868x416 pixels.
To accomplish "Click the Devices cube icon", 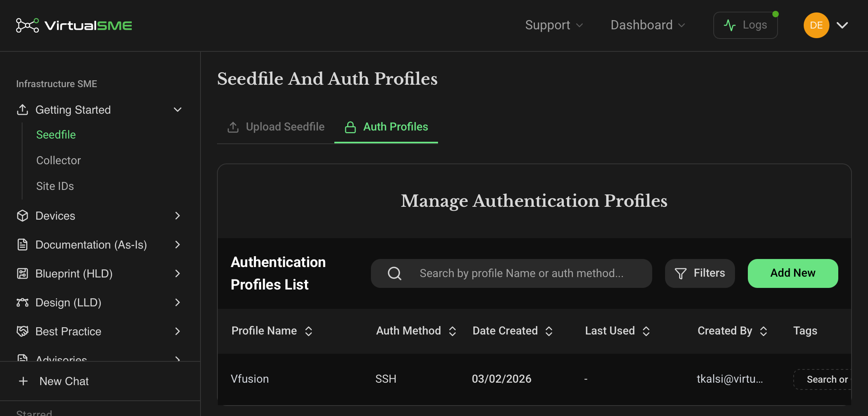I will (x=23, y=216).
